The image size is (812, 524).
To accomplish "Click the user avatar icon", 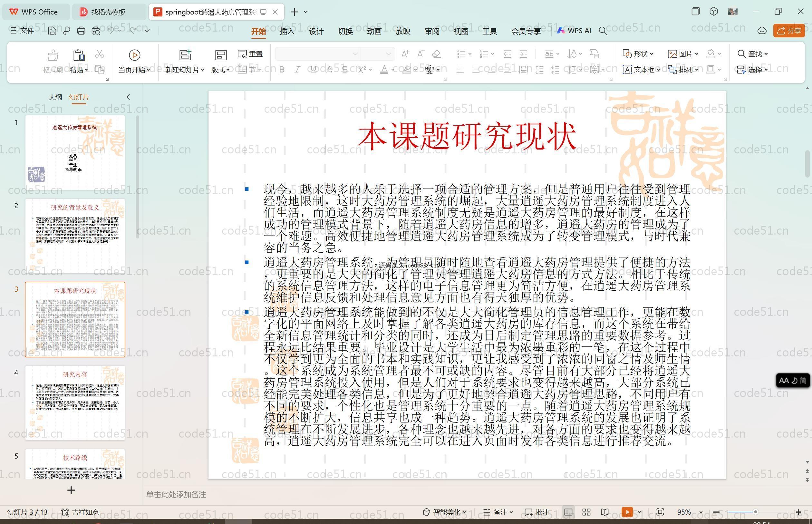I will click(732, 12).
